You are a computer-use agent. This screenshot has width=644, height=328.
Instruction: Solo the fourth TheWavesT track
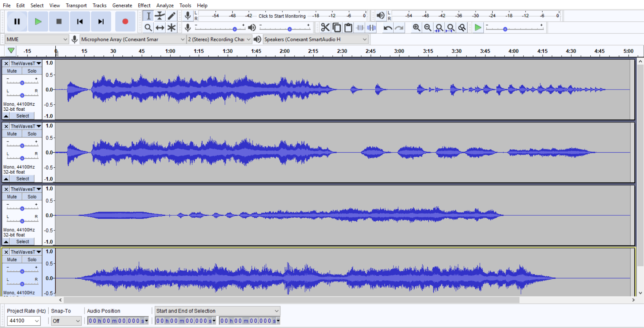(32, 260)
